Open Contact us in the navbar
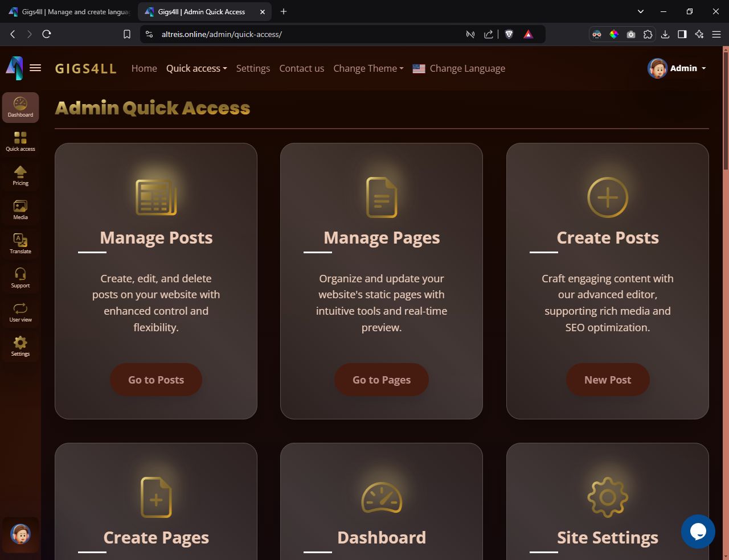729x560 pixels. (x=301, y=68)
